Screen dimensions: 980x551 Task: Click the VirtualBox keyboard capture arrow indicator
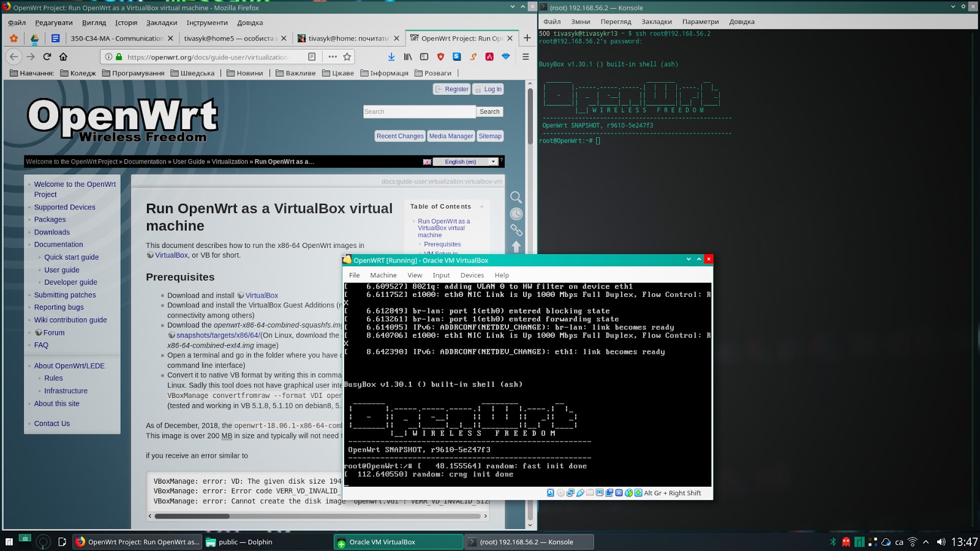(x=638, y=493)
